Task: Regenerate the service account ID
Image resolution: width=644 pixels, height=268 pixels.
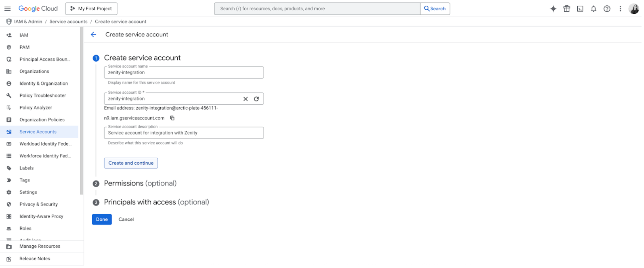Action: click(x=256, y=99)
